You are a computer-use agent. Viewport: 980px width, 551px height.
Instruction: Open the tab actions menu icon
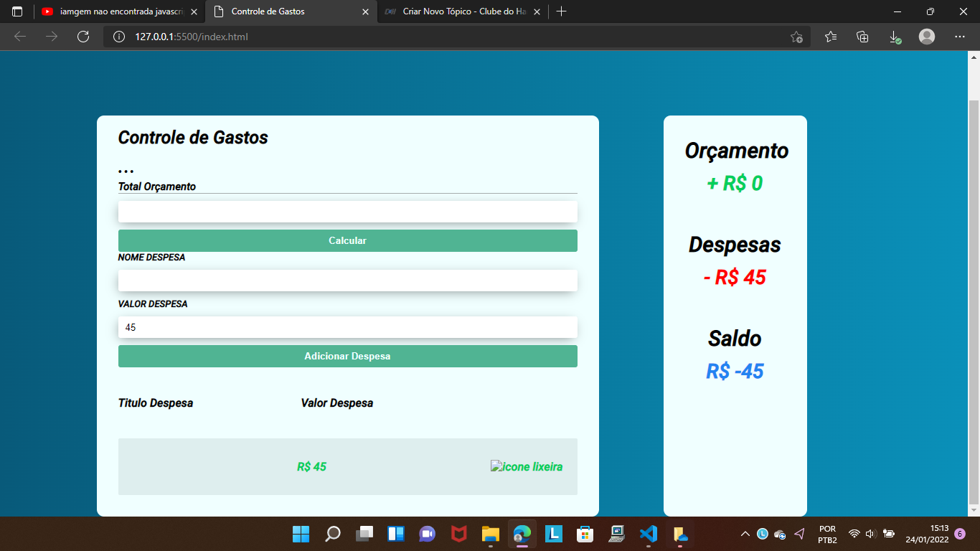[17, 11]
